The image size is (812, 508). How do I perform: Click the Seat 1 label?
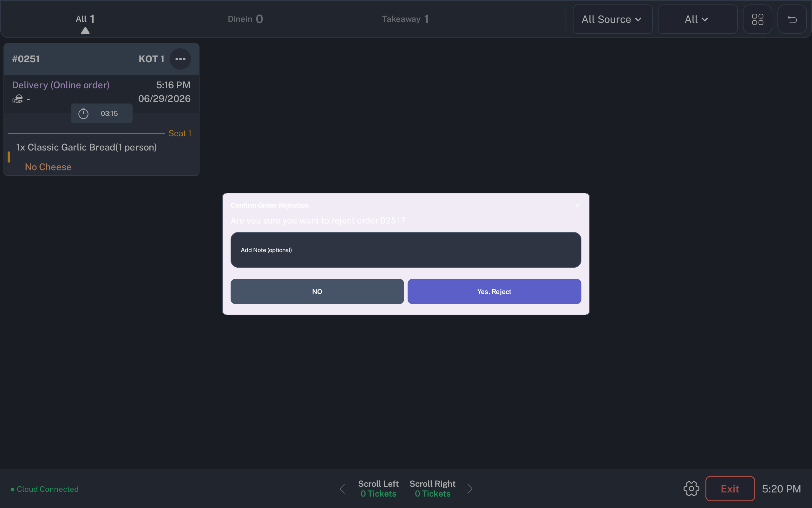pos(180,133)
